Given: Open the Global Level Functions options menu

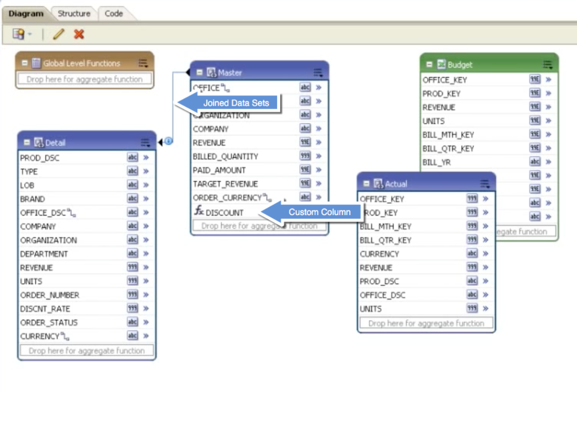Looking at the screenshot, I should [x=143, y=63].
